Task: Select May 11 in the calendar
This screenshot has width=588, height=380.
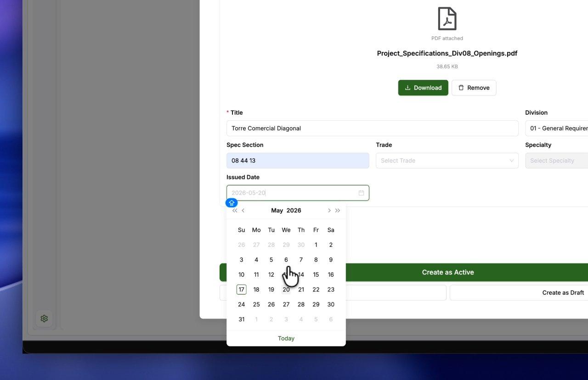Action: (x=256, y=275)
